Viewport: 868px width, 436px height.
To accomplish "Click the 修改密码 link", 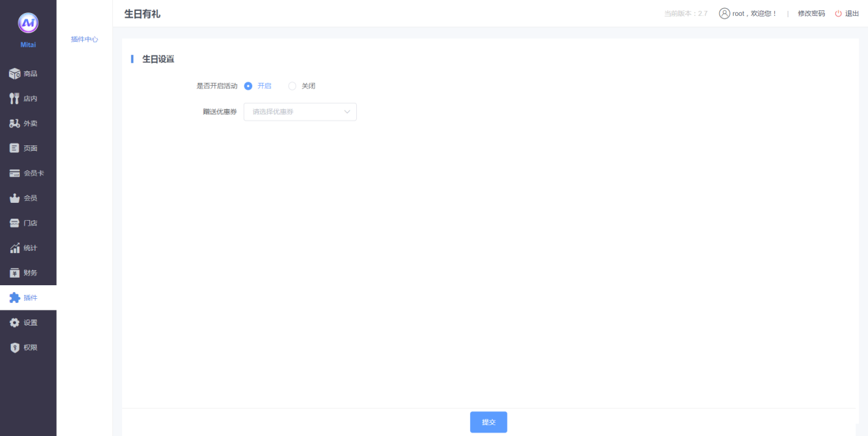I will (811, 14).
